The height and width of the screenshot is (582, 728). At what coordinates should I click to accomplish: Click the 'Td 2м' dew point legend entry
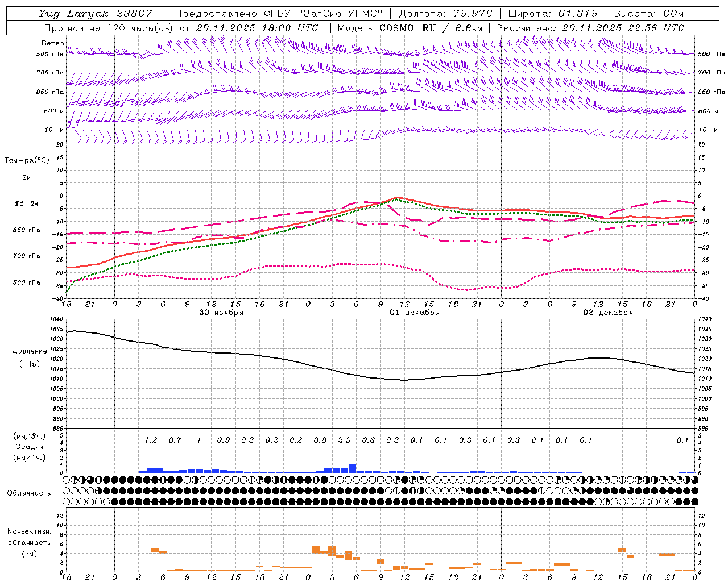(27, 203)
